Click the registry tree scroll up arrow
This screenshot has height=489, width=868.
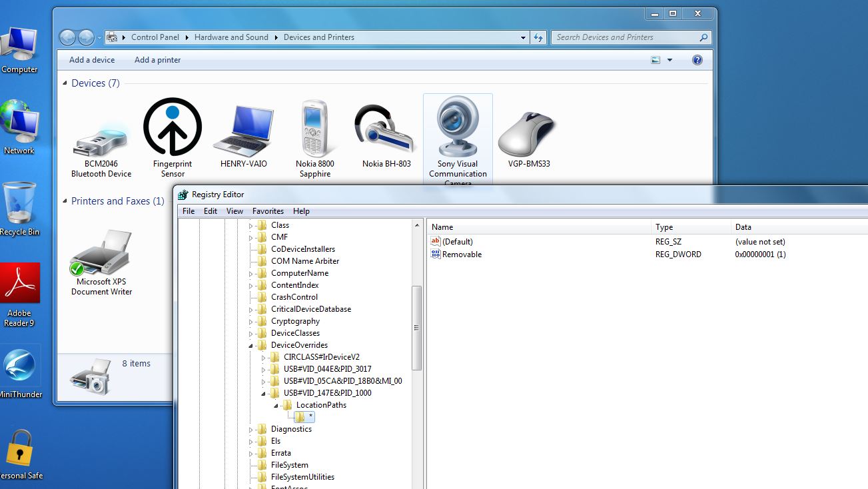pos(417,225)
